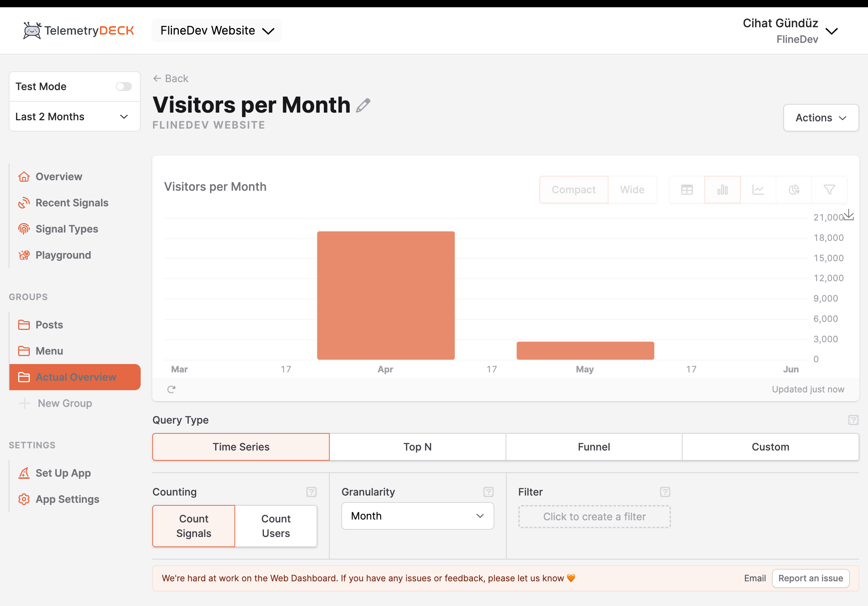Viewport: 868px width, 606px height.
Task: Open the FlineDev Website app selector
Action: coord(216,31)
